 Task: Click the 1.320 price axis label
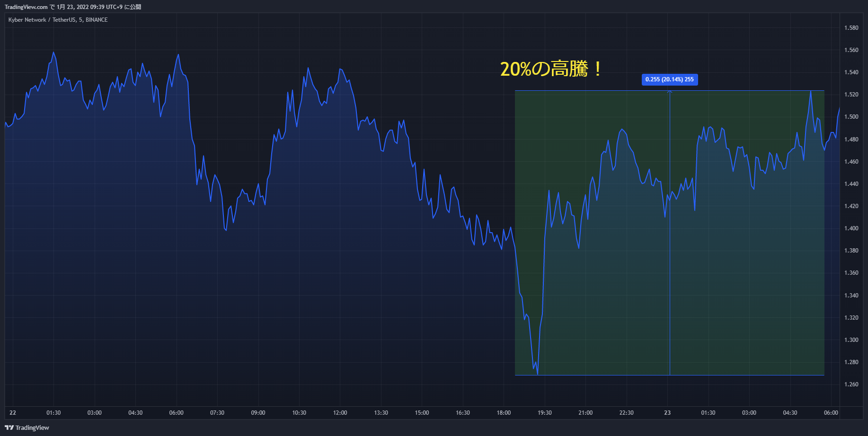point(851,318)
